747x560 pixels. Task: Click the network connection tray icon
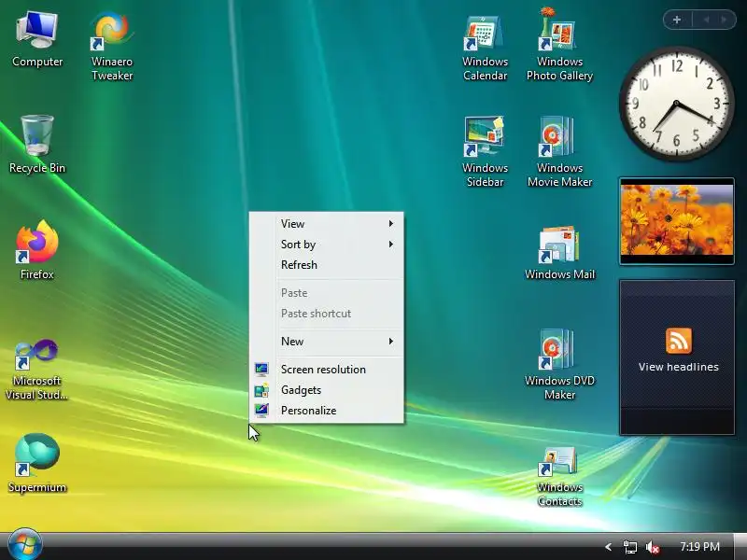(629, 547)
